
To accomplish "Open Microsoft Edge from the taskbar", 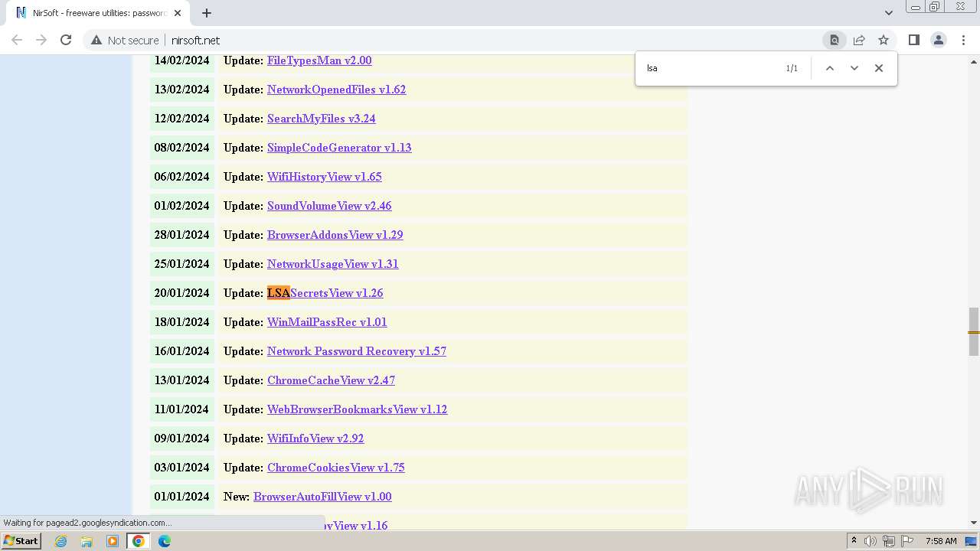I will 164,541.
